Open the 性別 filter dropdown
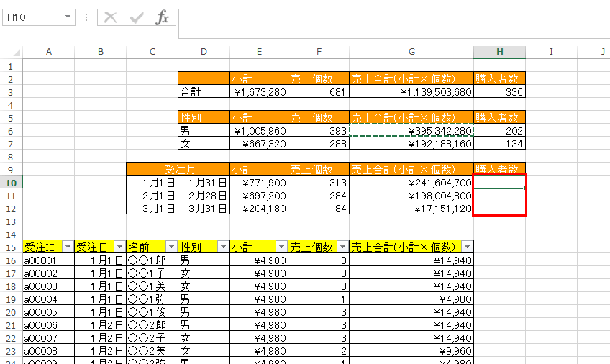This screenshot has width=610, height=364. (222, 247)
